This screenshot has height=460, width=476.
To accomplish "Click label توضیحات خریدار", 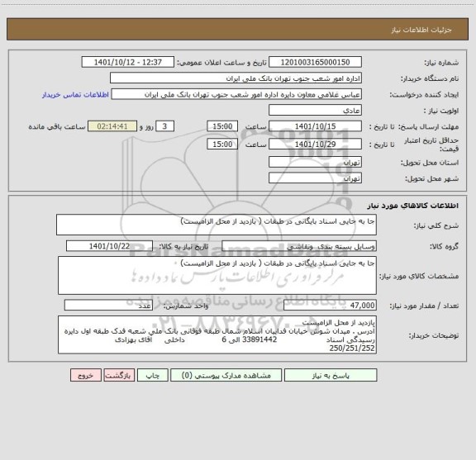I will (x=434, y=335).
